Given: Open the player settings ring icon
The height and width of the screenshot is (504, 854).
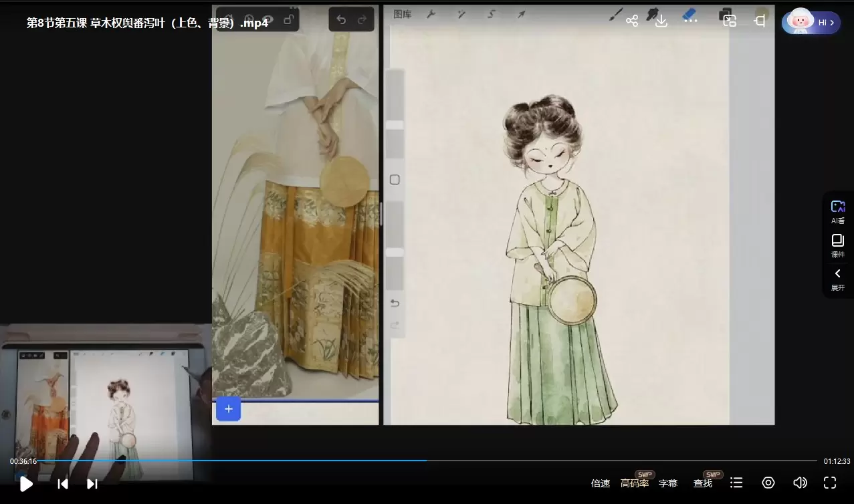Looking at the screenshot, I should click(768, 483).
